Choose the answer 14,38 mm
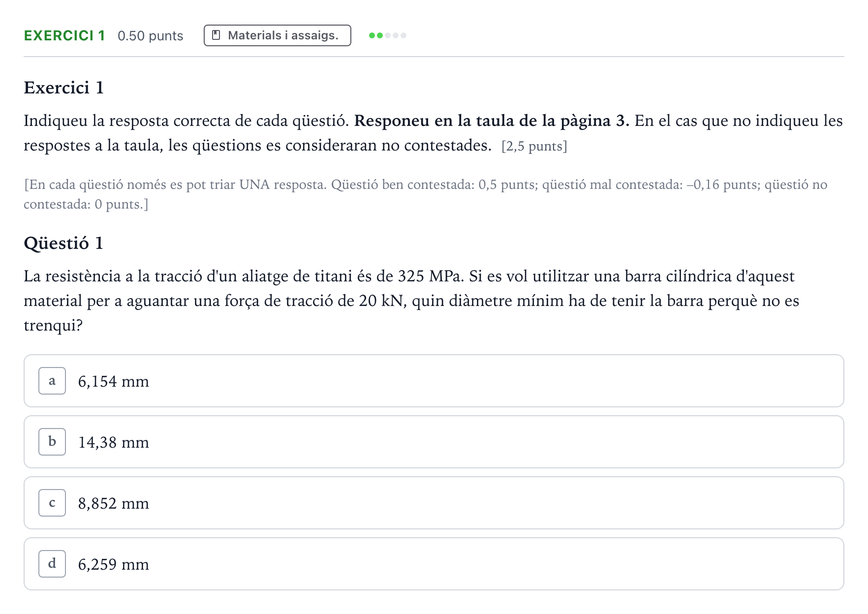Viewport: 868px width, 614px height. [x=434, y=442]
